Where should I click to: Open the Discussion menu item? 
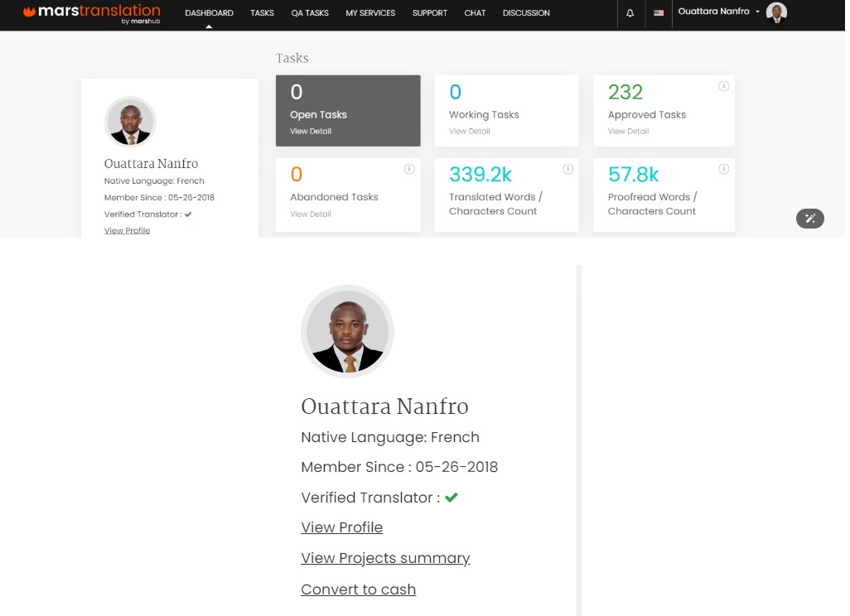(x=526, y=13)
